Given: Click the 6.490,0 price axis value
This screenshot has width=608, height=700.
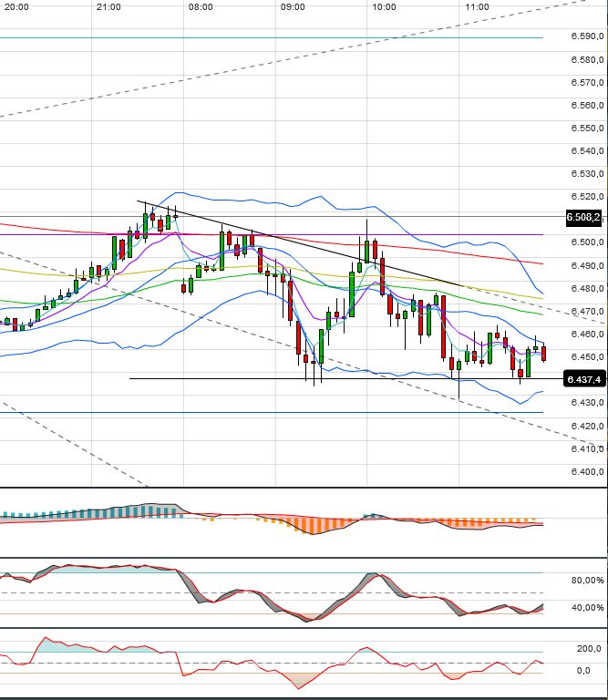Looking at the screenshot, I should pos(587,265).
